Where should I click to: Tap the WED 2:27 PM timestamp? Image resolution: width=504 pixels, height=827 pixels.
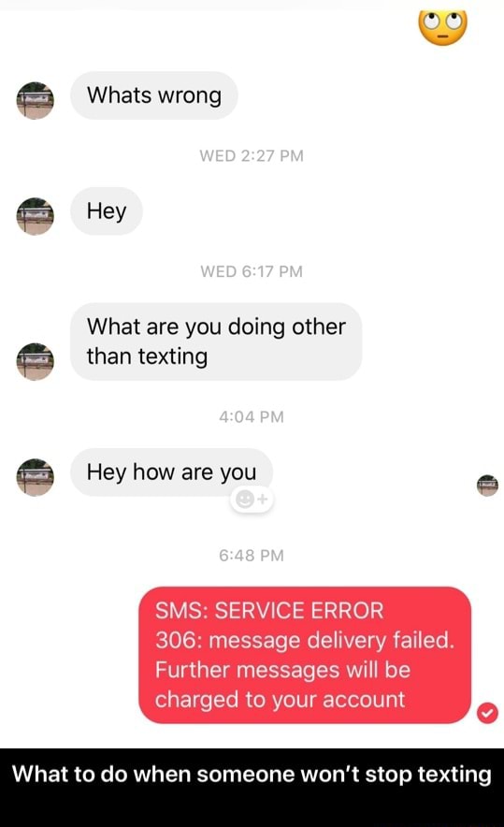[x=252, y=155]
